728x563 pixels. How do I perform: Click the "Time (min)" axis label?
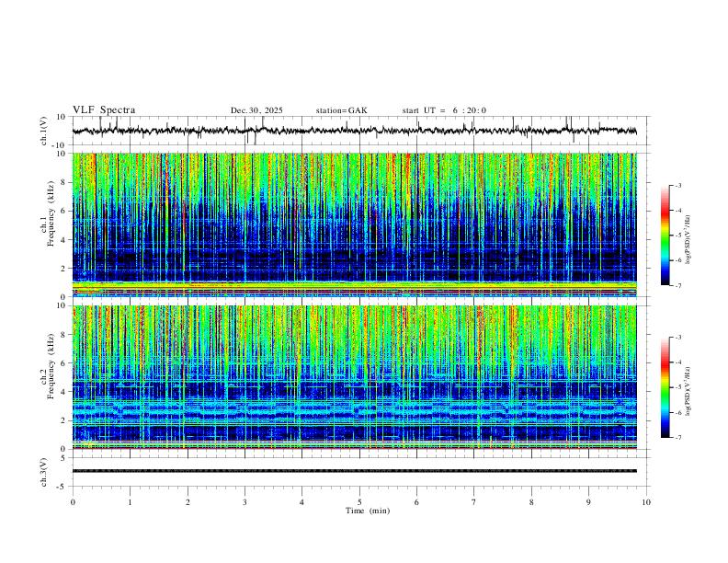tap(368, 511)
